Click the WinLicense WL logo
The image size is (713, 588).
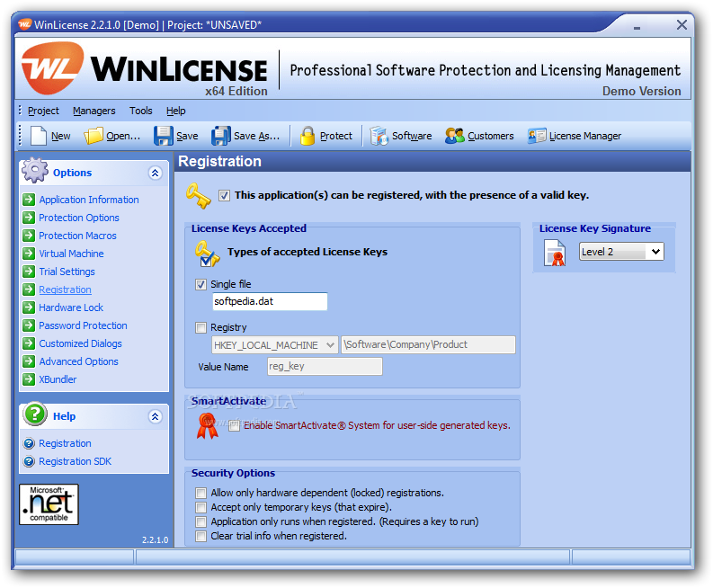coord(53,67)
